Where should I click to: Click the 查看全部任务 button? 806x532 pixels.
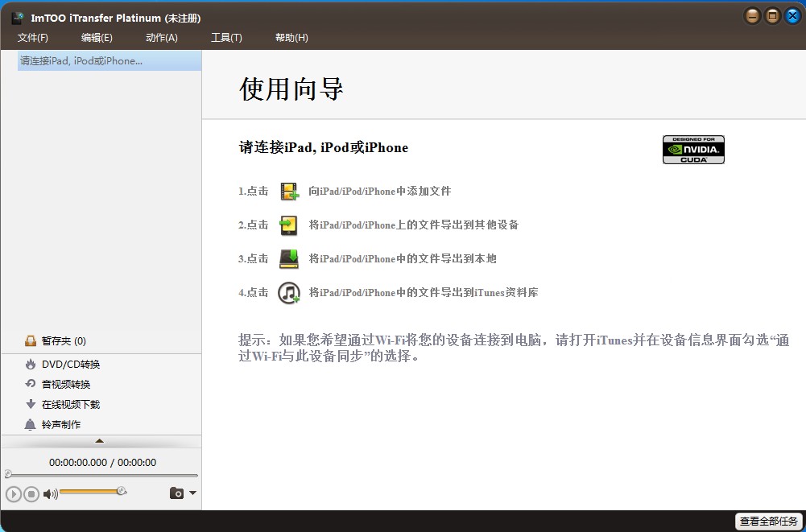pos(768,522)
